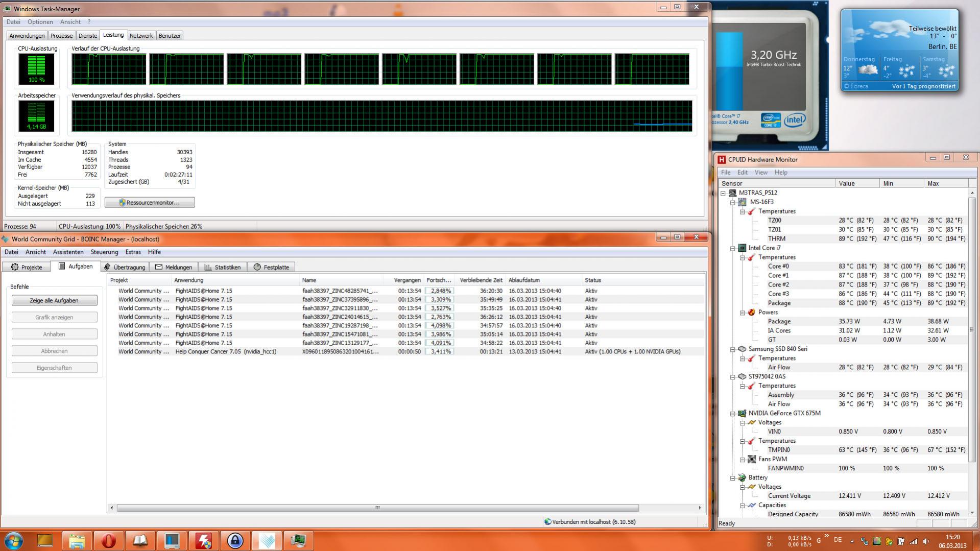This screenshot has height=551, width=980.
Task: Click the gold folder taskbar icon
Action: click(x=45, y=541)
